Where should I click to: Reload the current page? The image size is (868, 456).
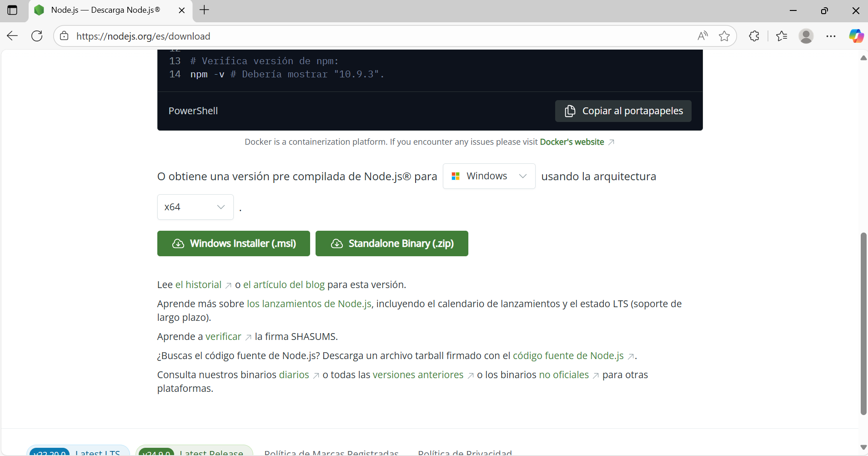37,36
